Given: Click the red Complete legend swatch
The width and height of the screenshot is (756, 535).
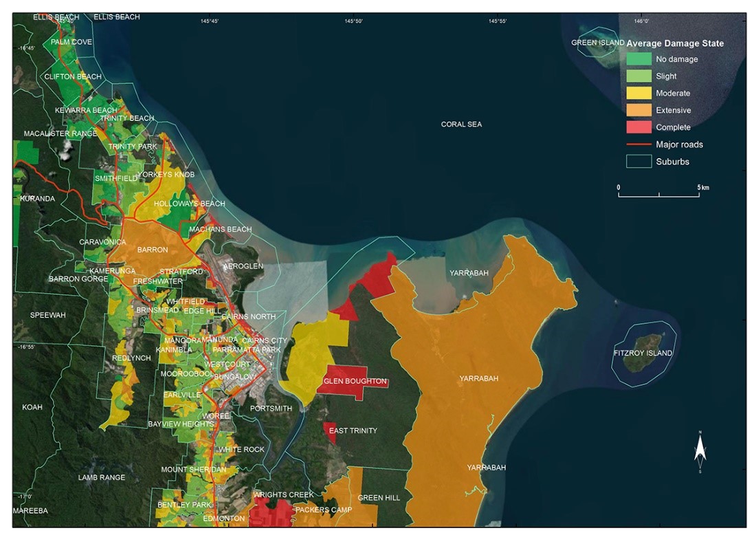Looking at the screenshot, I should [638, 127].
